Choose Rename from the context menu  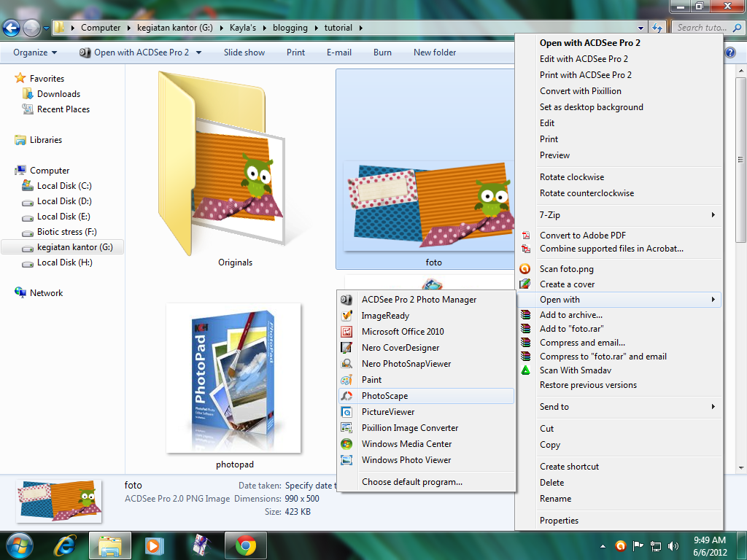[555, 499]
